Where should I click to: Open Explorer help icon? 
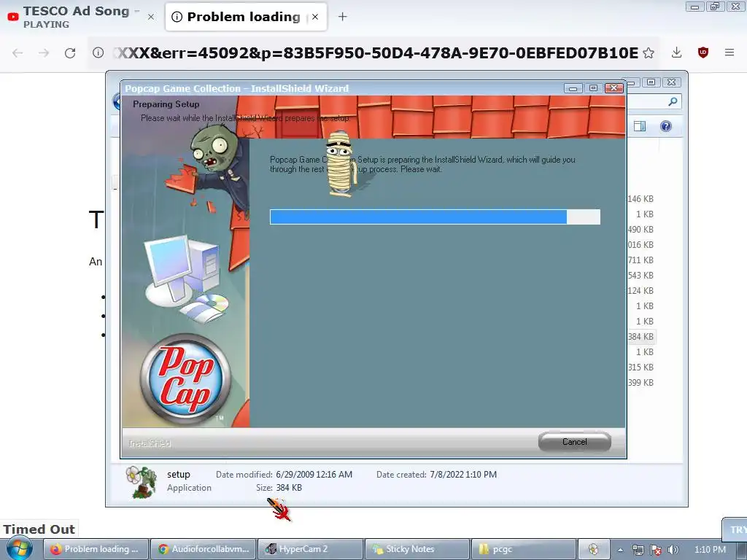pos(666,126)
